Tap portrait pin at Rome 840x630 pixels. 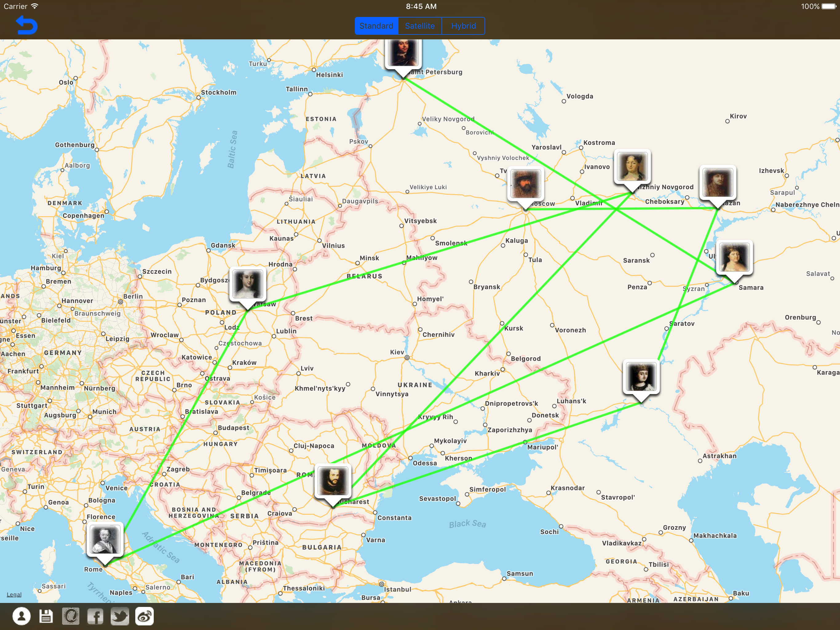tap(105, 543)
